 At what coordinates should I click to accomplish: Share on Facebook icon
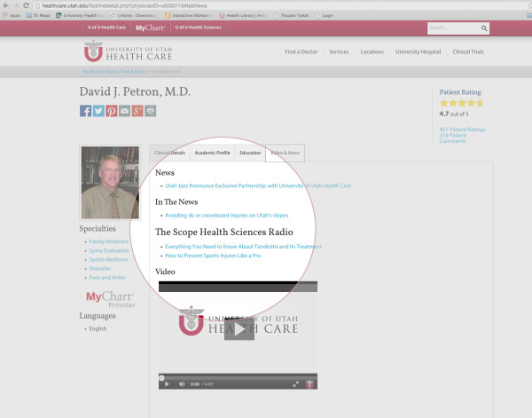coord(85,111)
